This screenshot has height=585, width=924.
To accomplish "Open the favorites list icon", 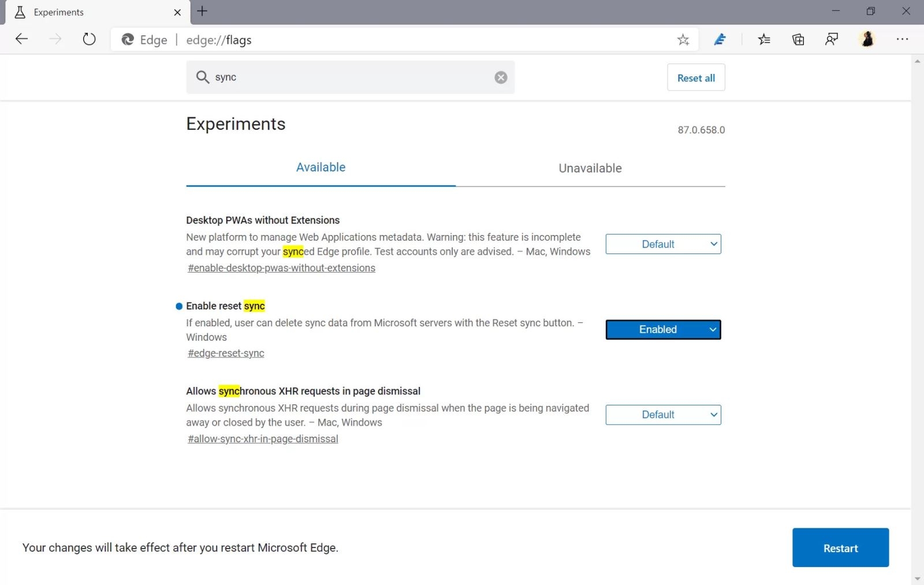I will pos(764,39).
